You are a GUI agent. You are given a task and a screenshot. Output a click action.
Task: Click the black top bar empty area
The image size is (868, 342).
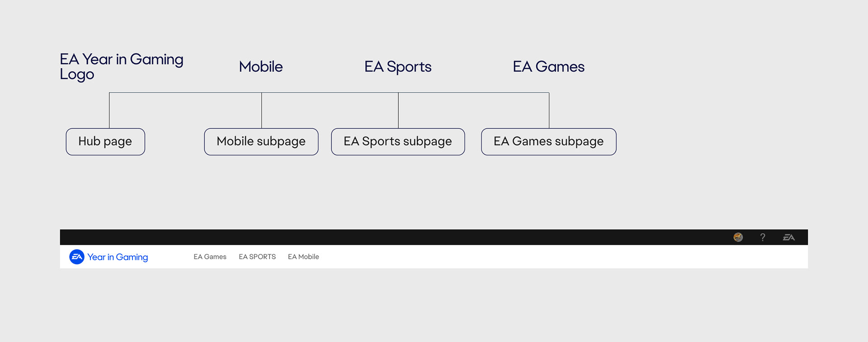[393, 237]
